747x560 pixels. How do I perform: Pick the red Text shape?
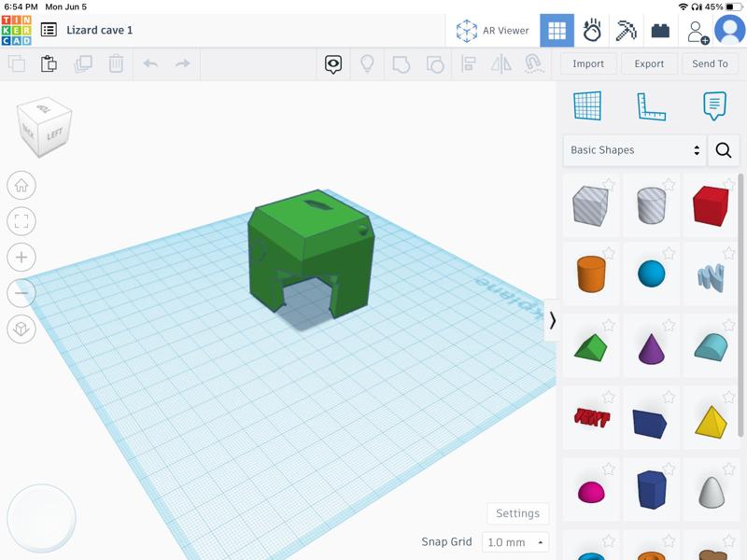(x=591, y=417)
